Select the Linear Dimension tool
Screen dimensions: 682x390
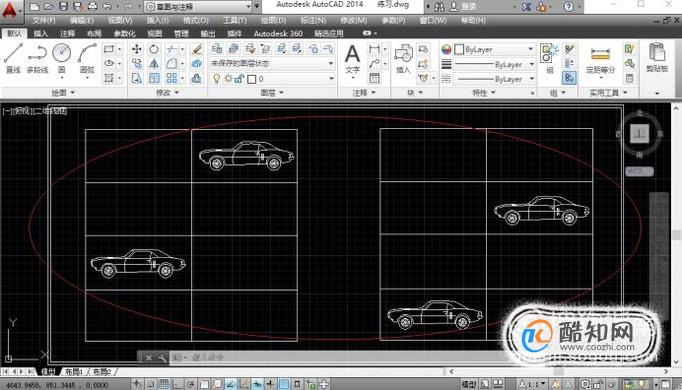[374, 49]
